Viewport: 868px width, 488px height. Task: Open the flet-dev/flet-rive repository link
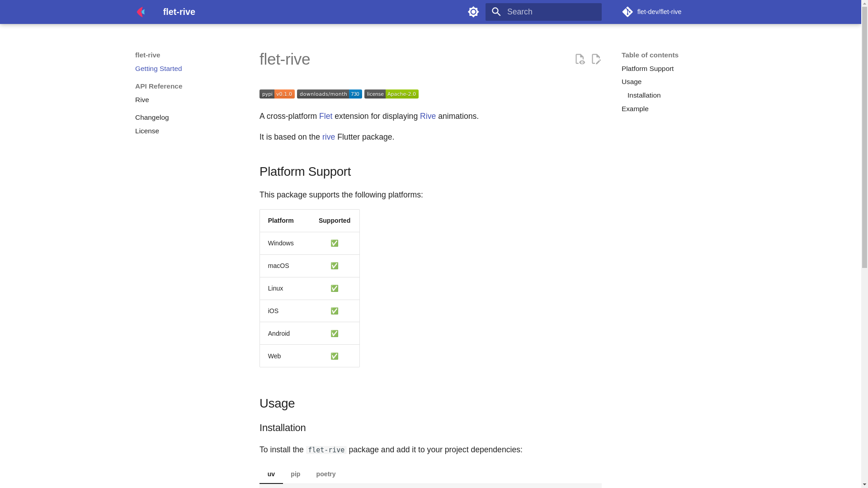(652, 12)
